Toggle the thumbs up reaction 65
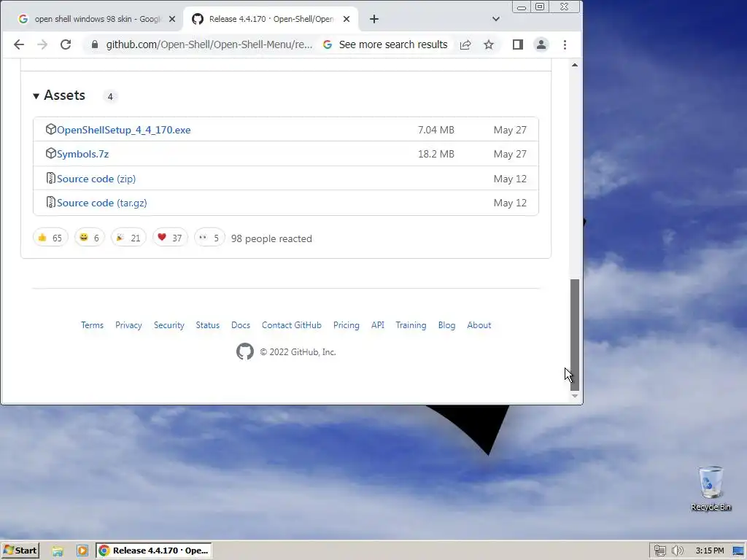Viewport: 747px width, 560px height. 50,238
